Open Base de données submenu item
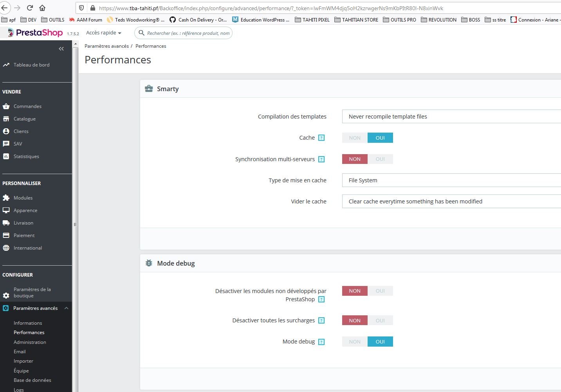 click(x=32, y=380)
